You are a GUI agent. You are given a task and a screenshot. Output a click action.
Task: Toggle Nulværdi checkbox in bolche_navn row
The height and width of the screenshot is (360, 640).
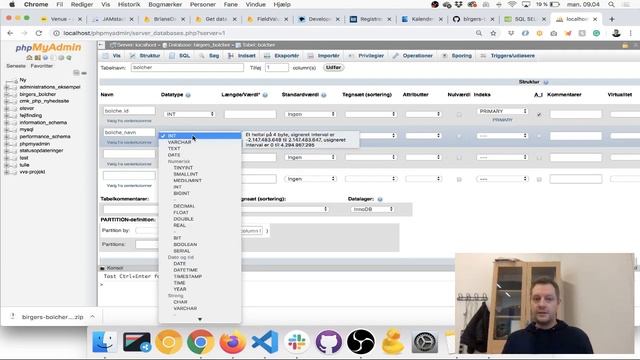[x=459, y=136]
